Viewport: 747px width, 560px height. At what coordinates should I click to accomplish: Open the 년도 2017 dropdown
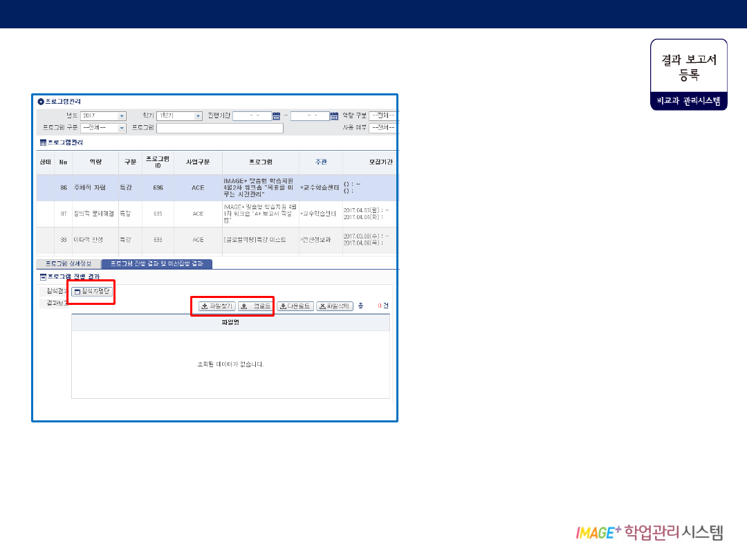pyautogui.click(x=122, y=116)
